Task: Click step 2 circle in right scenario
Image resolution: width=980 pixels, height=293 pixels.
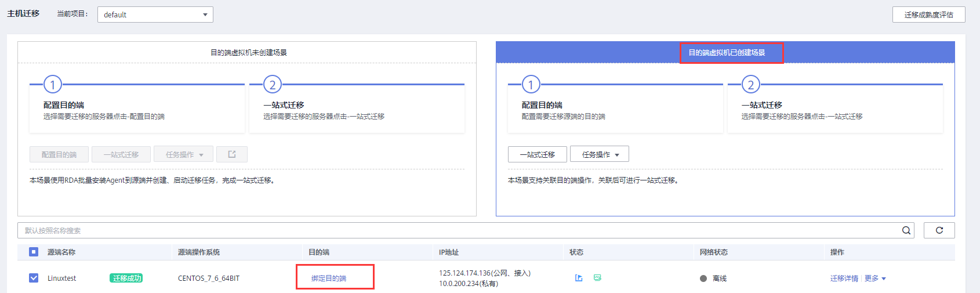Action: [750, 85]
